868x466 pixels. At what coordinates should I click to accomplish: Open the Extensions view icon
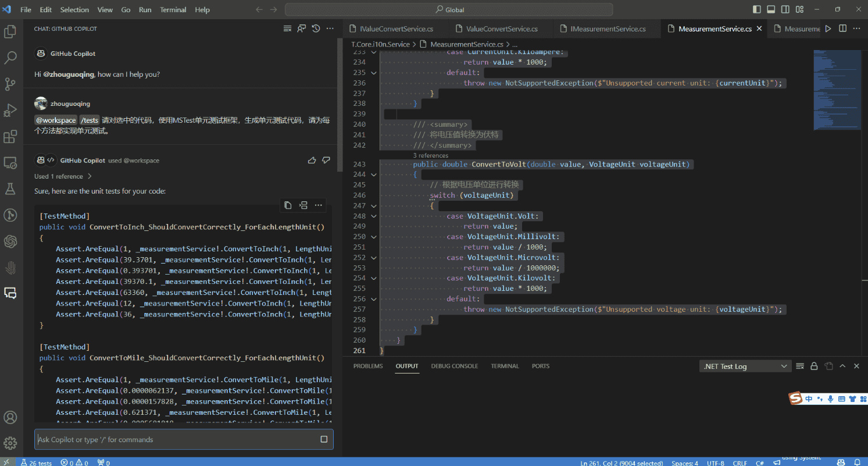(x=10, y=137)
